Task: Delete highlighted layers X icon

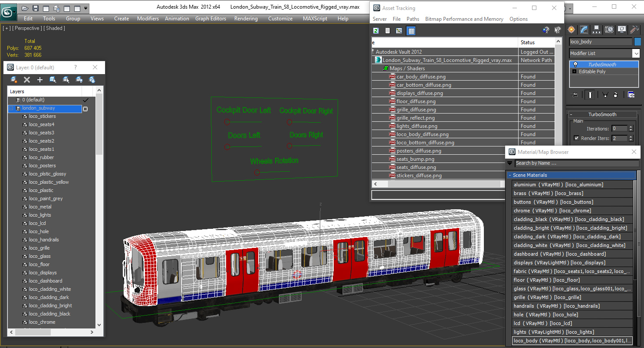Action: click(x=27, y=80)
